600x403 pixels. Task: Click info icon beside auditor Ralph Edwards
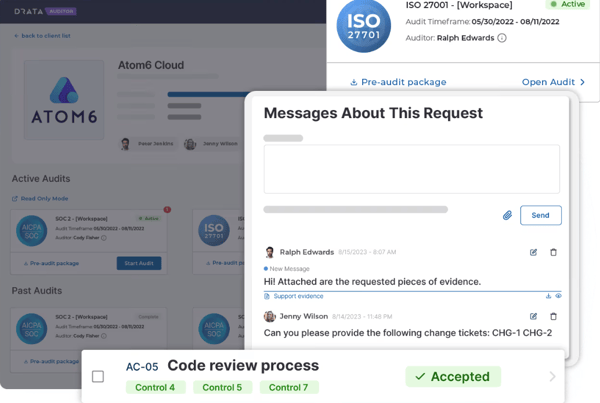coord(502,38)
